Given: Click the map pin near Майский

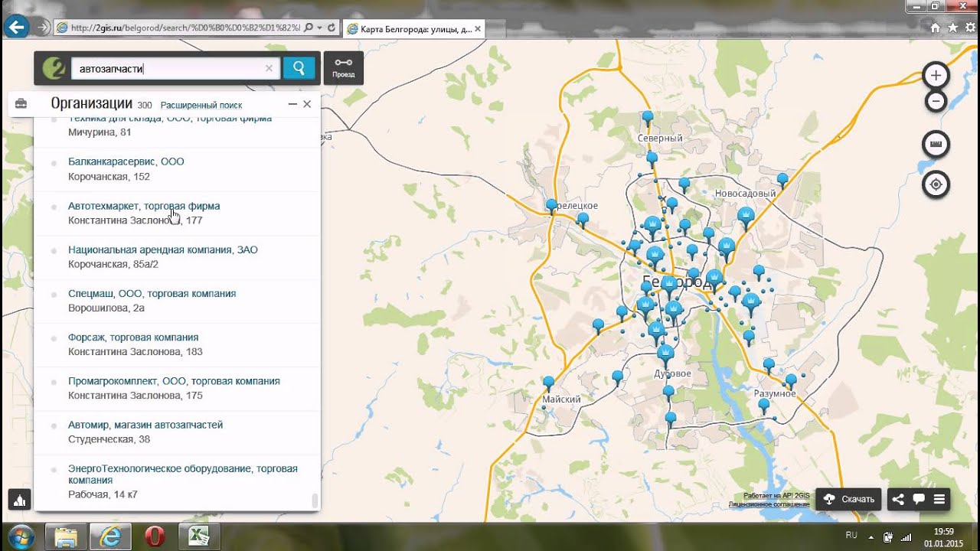Looking at the screenshot, I should tap(548, 382).
